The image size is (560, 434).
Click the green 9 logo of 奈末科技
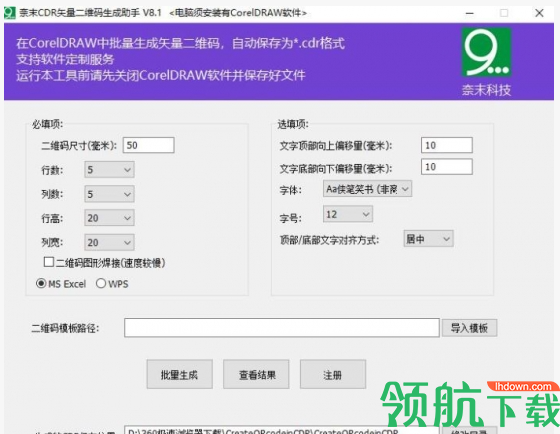click(486, 53)
